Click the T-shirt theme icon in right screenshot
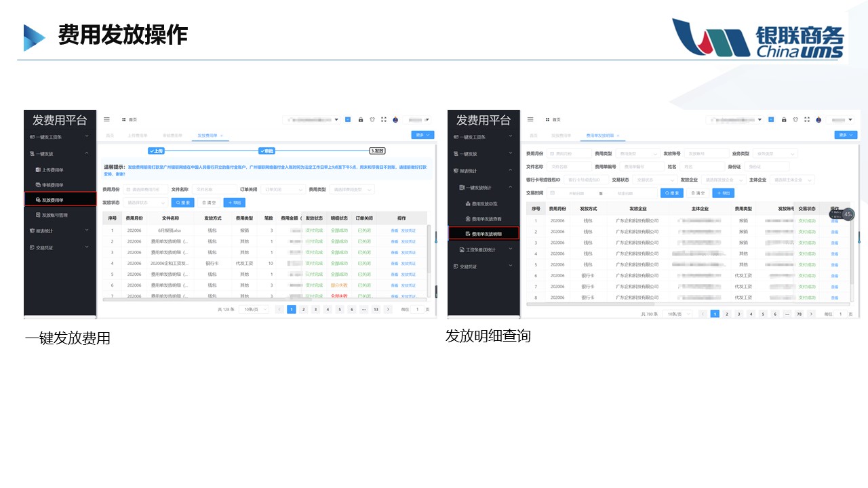Screen dimensions: 868x488 pyautogui.click(x=795, y=119)
